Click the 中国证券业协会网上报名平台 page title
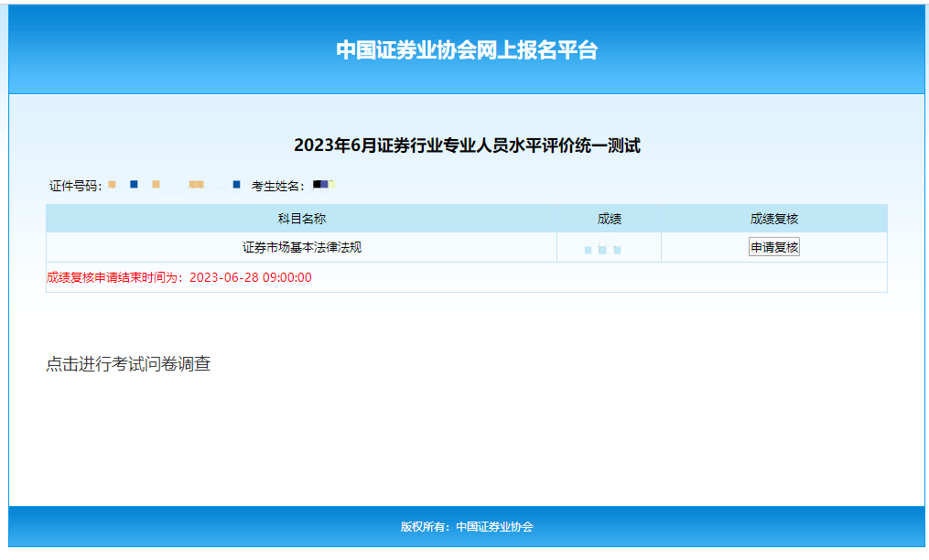 coord(466,50)
